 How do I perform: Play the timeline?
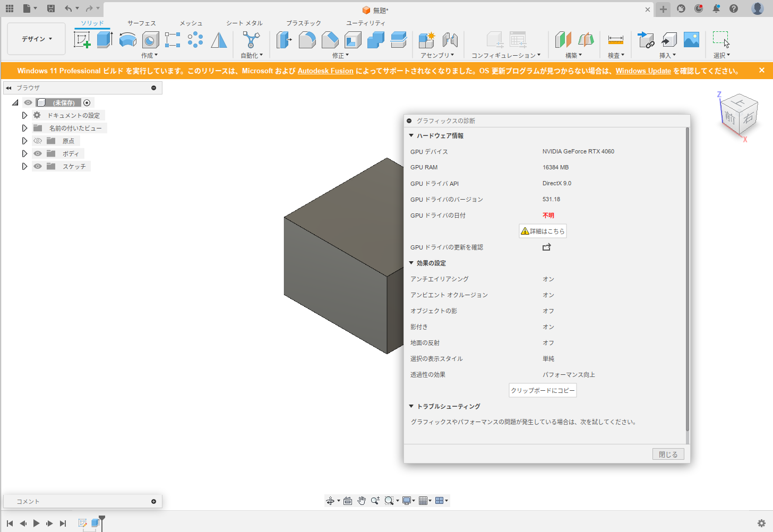click(36, 523)
